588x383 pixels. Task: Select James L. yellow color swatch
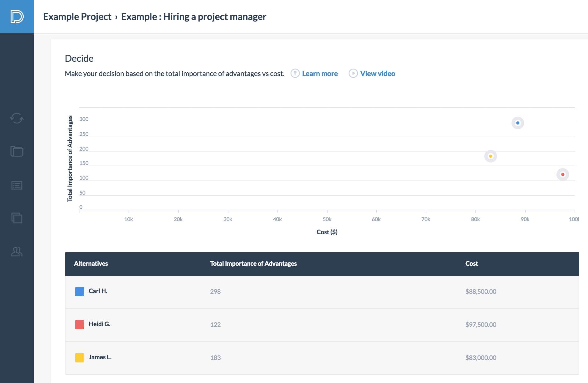pyautogui.click(x=80, y=358)
